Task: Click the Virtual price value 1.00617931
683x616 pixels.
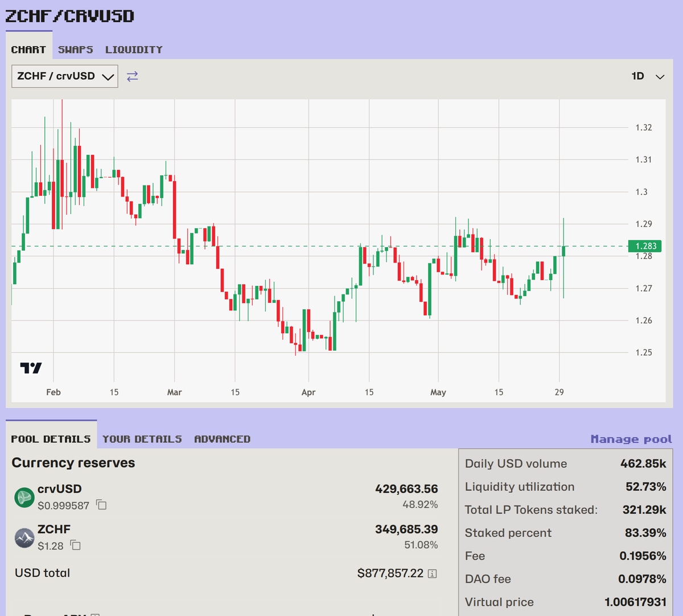Action: coord(636,602)
